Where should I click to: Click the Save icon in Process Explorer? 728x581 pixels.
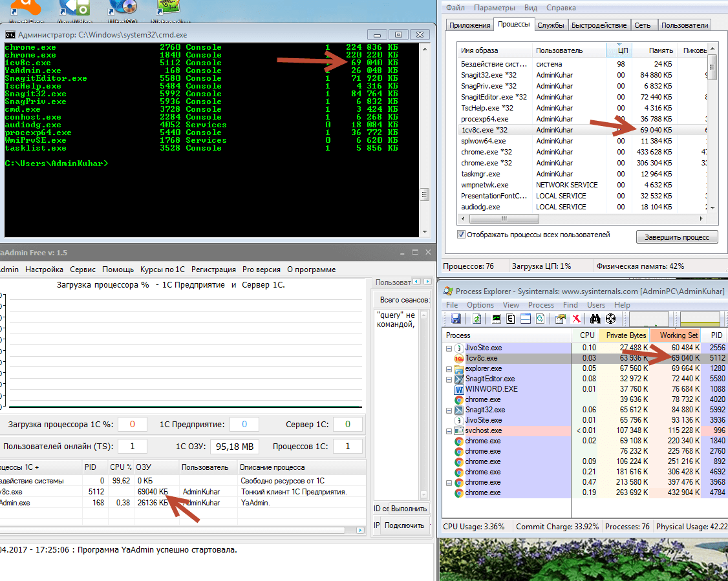(x=456, y=319)
